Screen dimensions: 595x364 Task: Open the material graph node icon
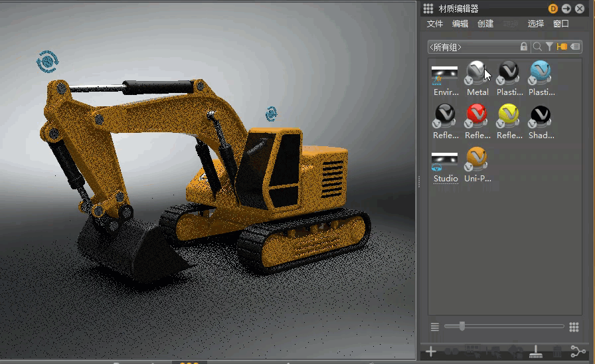tap(578, 351)
